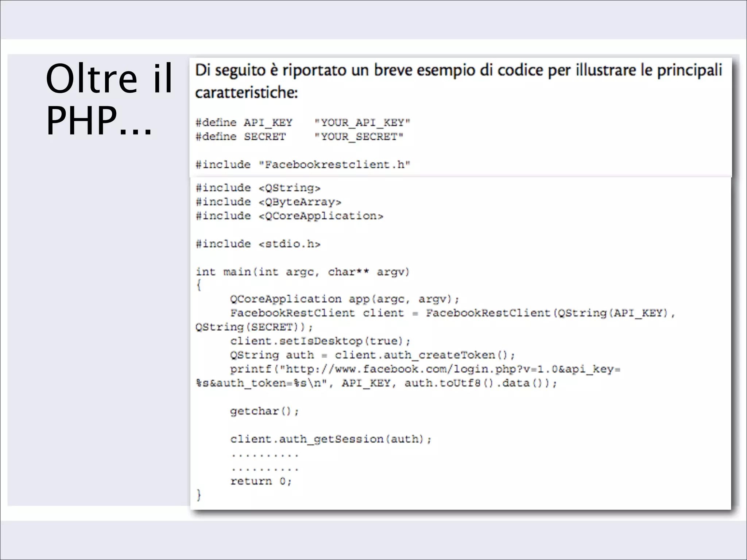Click the line "client.setIsDesktop(true);"
747x560 pixels.
pyautogui.click(x=320, y=341)
